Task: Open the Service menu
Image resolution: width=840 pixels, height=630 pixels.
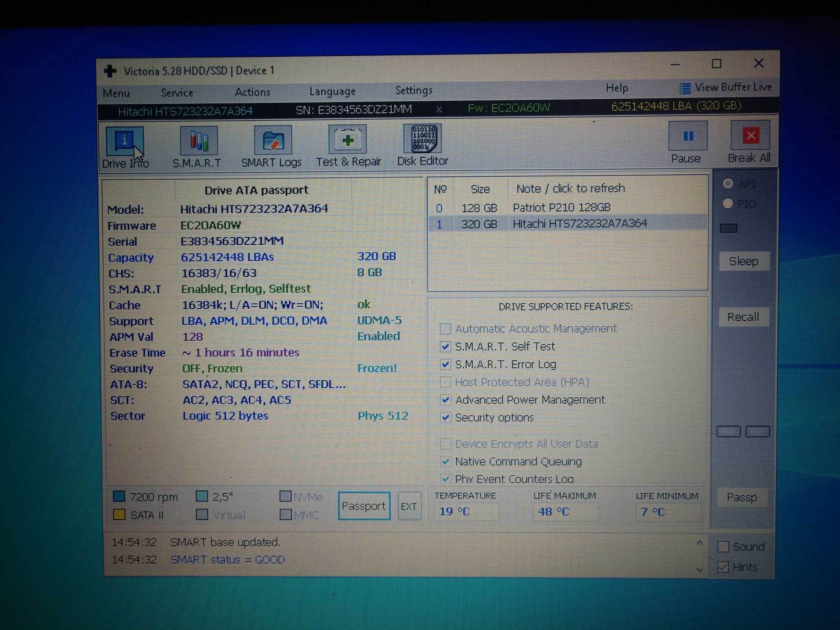Action: click(177, 92)
